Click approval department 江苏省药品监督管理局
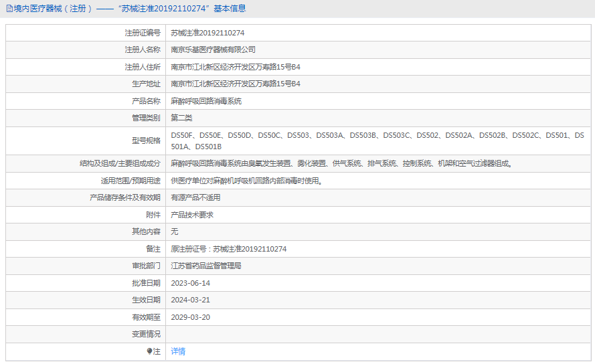 (x=205, y=266)
